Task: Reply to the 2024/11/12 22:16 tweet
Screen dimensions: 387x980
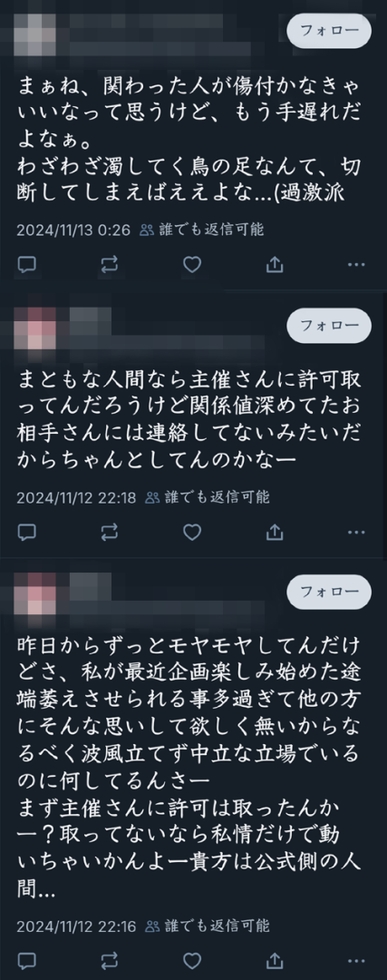Action: tap(26, 961)
